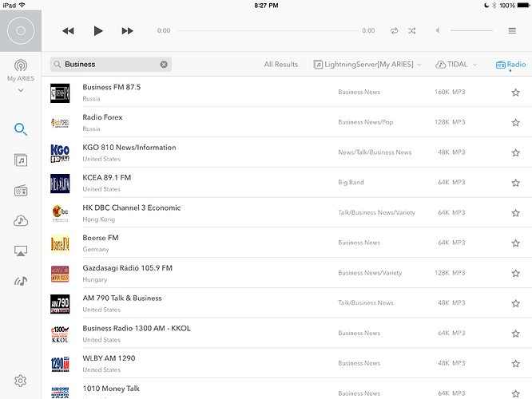This screenshot has width=532, height=399.
Task: Open KCEA station logo
Action: [60, 184]
